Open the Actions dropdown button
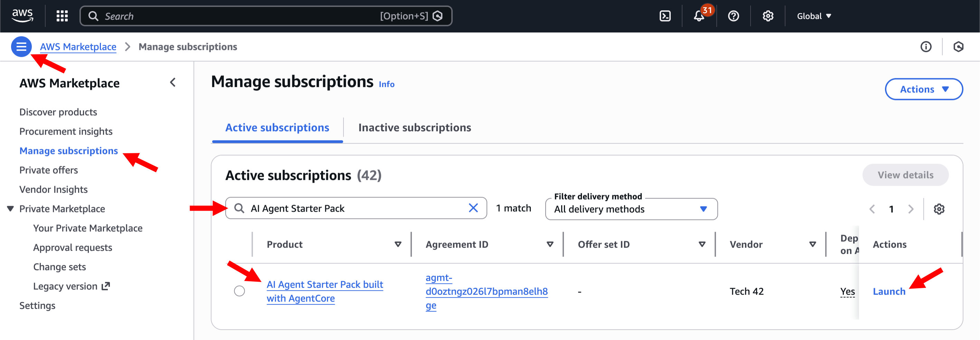This screenshot has width=980, height=340. point(923,89)
